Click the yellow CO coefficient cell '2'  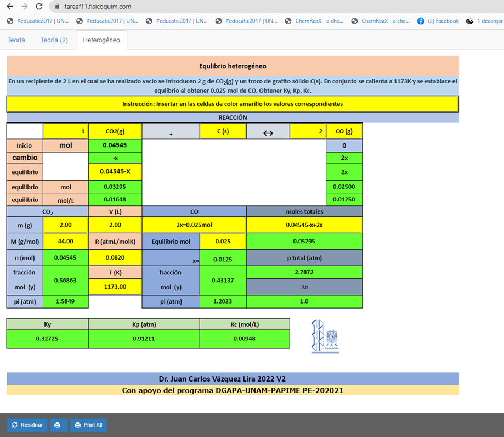[x=308, y=131]
